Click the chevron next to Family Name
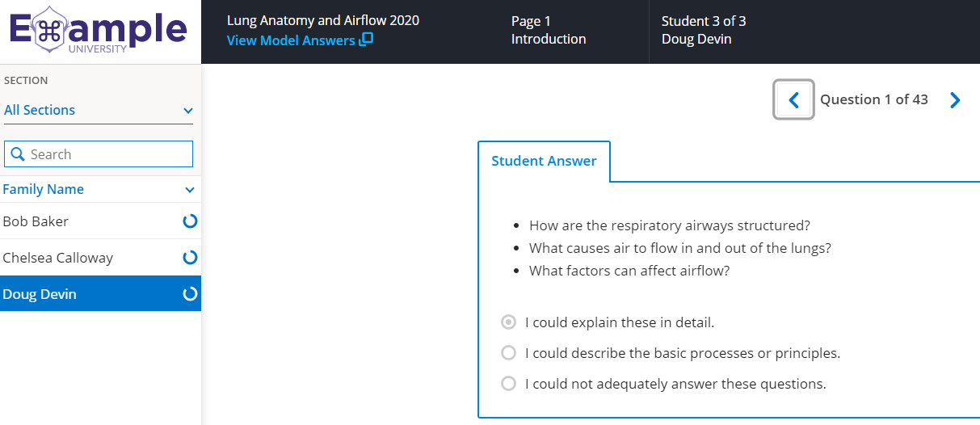 click(190, 190)
